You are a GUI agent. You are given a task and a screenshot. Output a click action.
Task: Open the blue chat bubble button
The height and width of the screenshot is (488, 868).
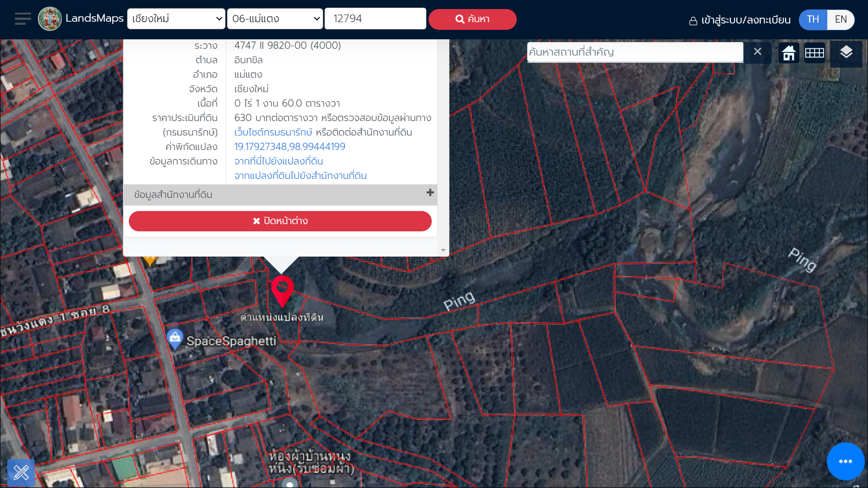coord(845,461)
